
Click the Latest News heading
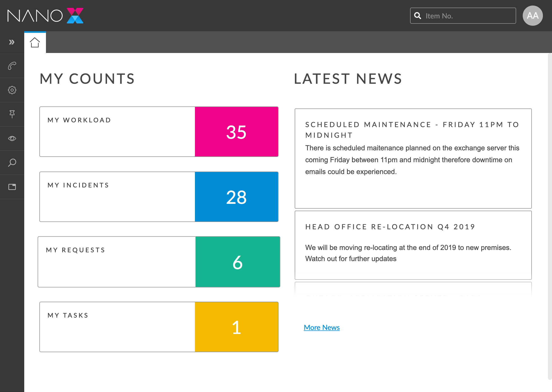click(348, 79)
